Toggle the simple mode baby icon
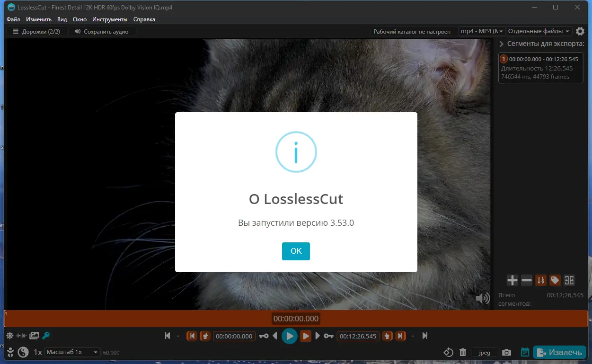Image resolution: width=592 pixels, height=364 pixels. (10, 352)
